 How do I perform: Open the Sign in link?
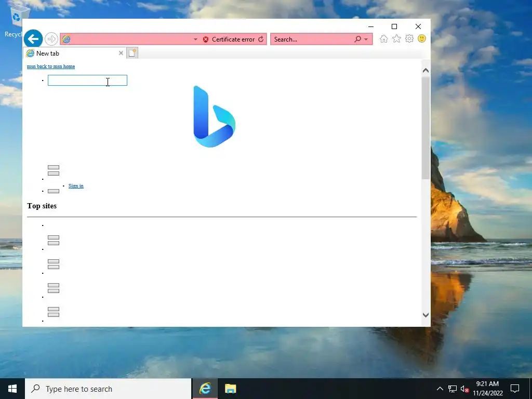[76, 186]
